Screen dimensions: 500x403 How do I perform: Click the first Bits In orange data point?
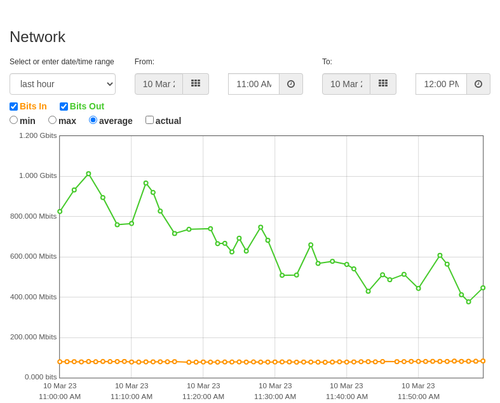coord(60,362)
